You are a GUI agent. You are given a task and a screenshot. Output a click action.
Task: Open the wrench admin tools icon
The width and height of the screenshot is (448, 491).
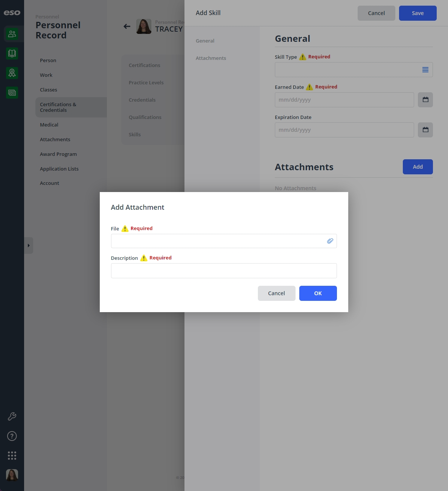pyautogui.click(x=12, y=416)
